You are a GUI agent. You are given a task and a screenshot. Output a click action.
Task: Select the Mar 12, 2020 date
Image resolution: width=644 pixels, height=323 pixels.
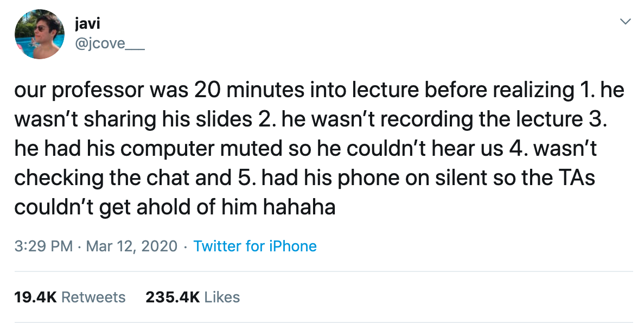[x=132, y=246]
